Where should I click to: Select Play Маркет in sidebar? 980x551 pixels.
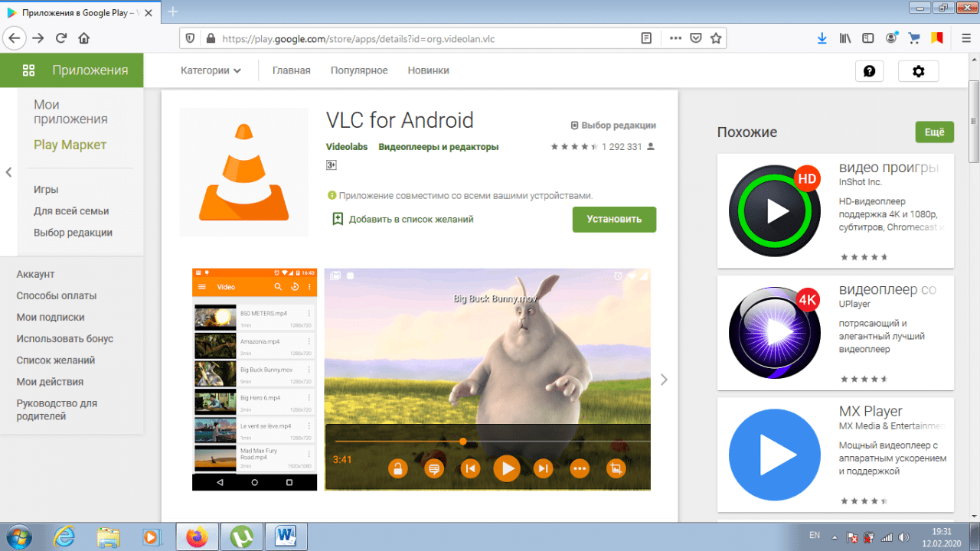pyautogui.click(x=70, y=145)
